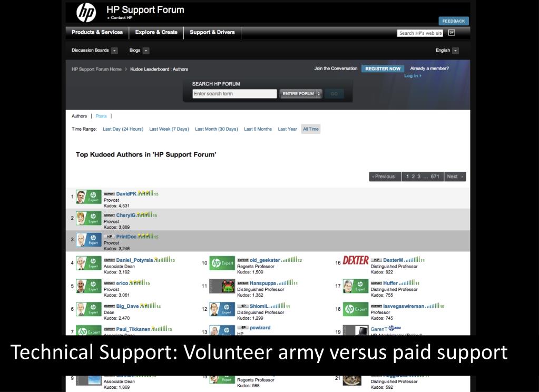Open CherylG's profile link
The image size is (539, 392).
(x=125, y=215)
